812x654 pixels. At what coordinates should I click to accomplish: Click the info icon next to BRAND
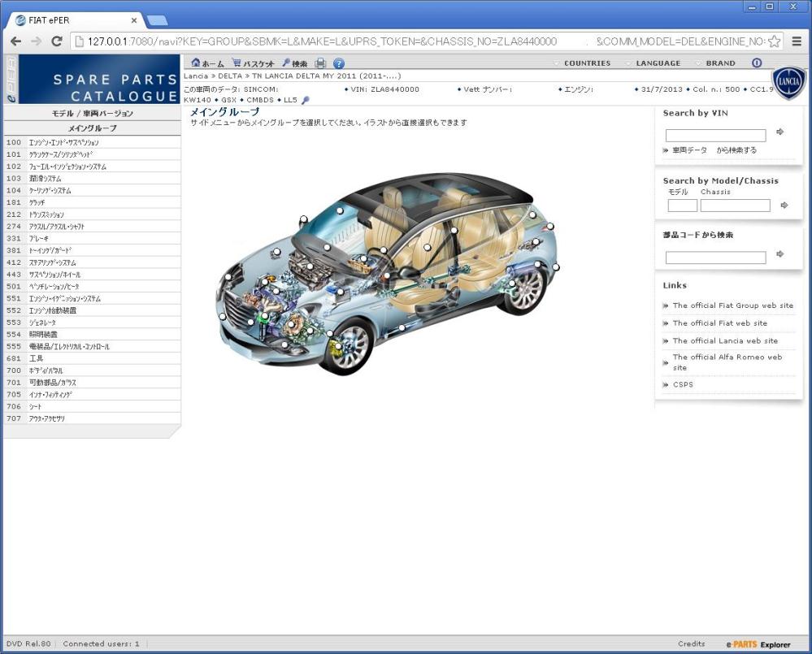757,63
